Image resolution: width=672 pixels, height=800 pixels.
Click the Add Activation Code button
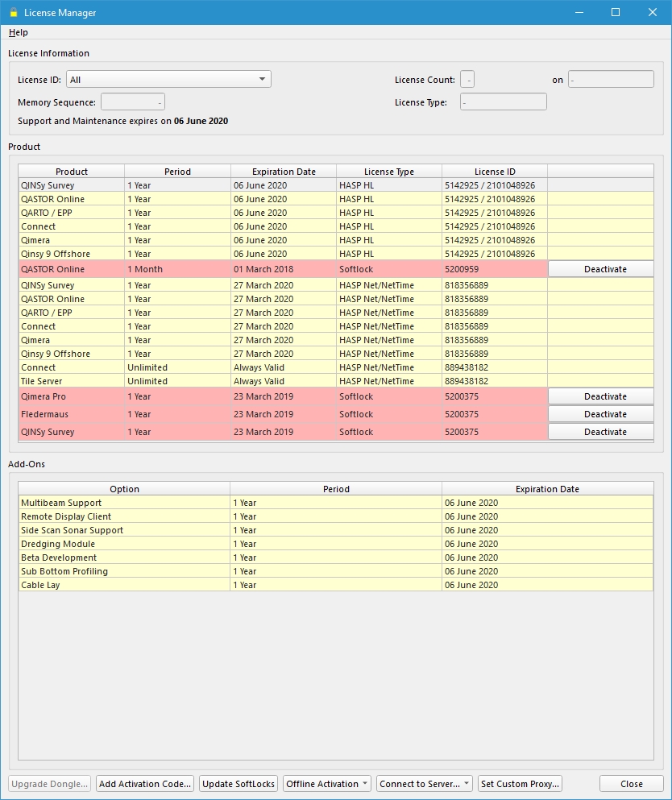point(145,784)
